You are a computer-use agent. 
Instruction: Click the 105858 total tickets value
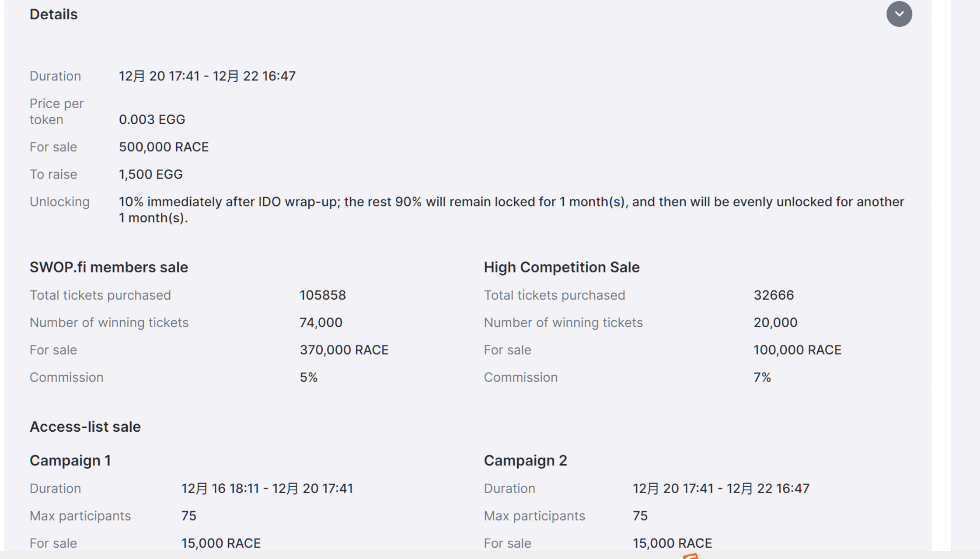click(x=323, y=295)
